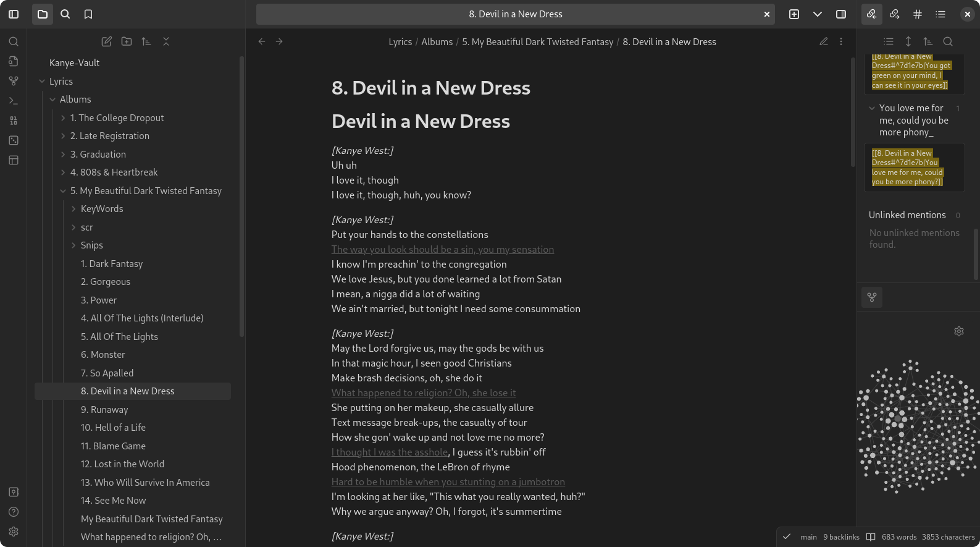
Task: Collapse 5. My Beautiful Dark Twisted Fantasy folder
Action: (x=63, y=191)
